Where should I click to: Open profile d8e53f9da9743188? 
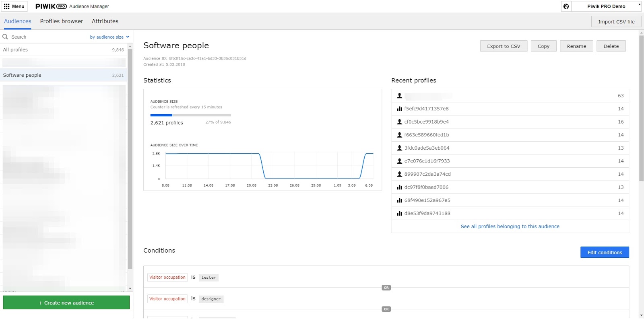point(427,213)
